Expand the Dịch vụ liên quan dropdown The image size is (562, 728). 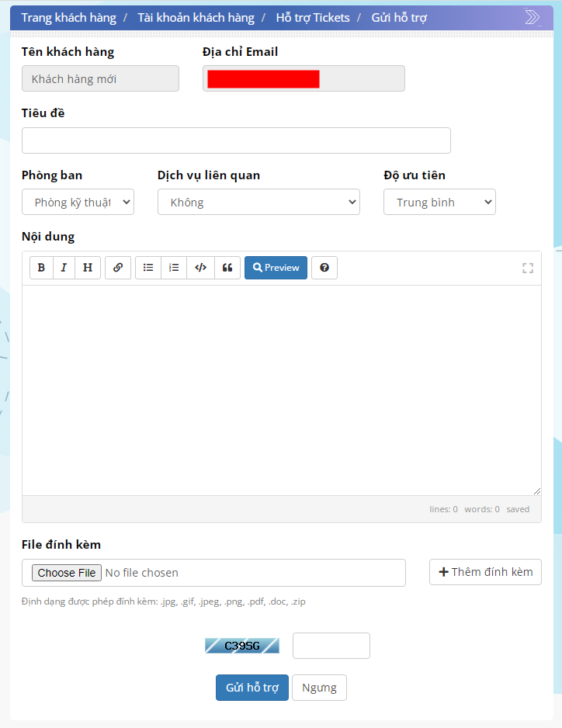(x=258, y=203)
